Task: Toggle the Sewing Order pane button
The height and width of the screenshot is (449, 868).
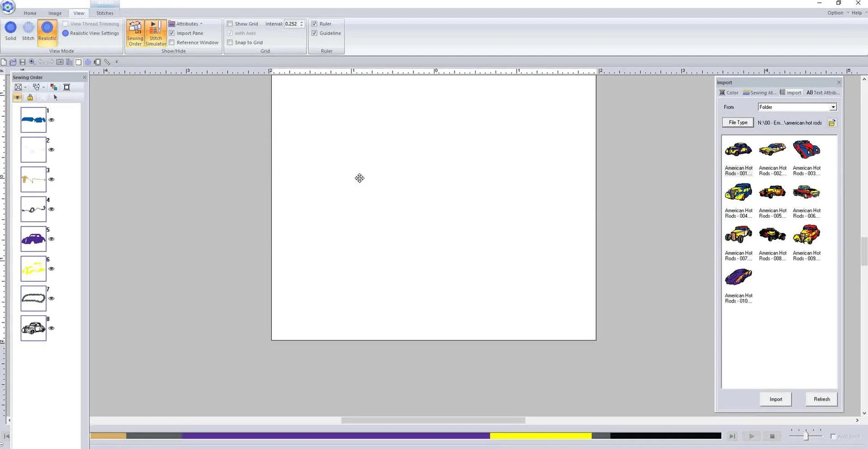Action: click(135, 34)
